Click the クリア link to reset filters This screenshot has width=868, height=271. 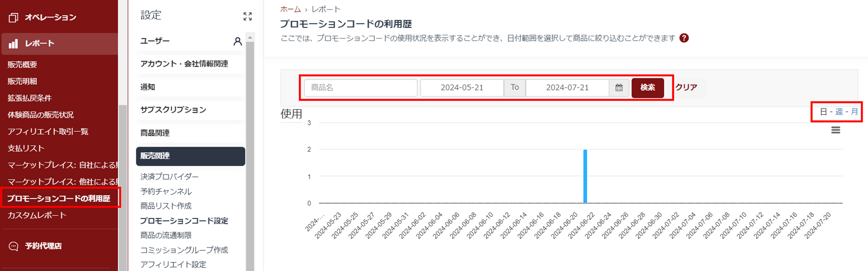(686, 87)
